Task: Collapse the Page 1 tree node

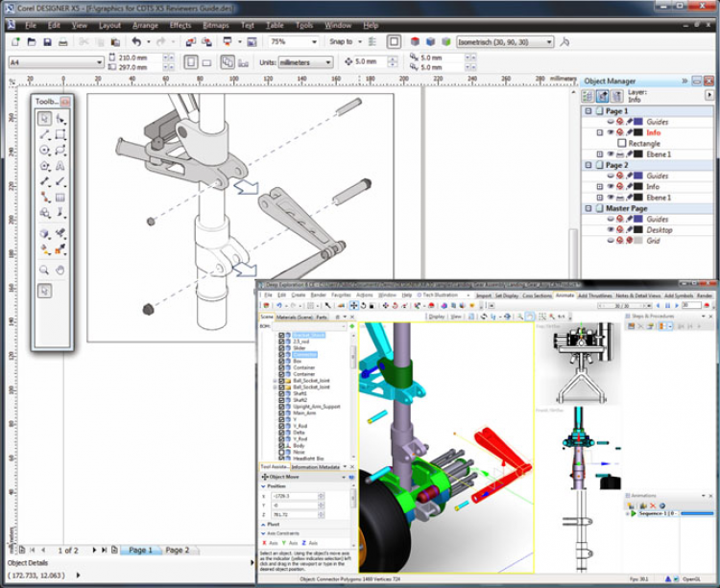Action: (x=588, y=111)
